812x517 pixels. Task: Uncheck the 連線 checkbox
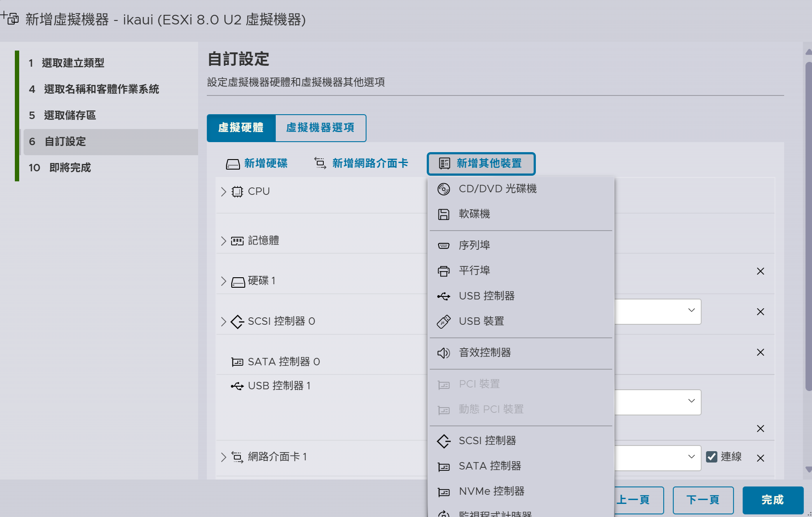(x=711, y=456)
